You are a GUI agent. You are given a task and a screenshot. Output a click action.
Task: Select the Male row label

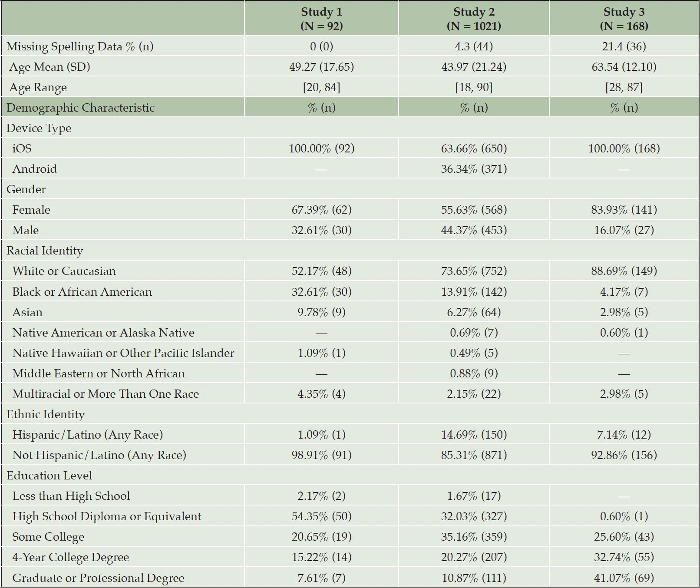25,230
